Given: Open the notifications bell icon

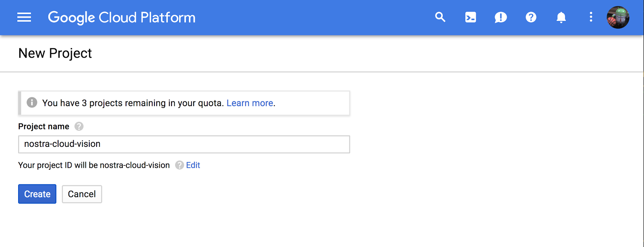Looking at the screenshot, I should coord(561,17).
